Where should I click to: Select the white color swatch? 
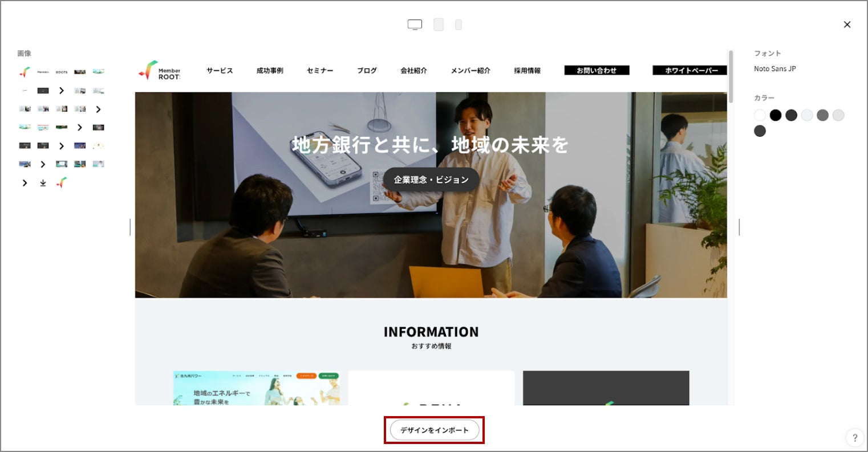pyautogui.click(x=760, y=115)
